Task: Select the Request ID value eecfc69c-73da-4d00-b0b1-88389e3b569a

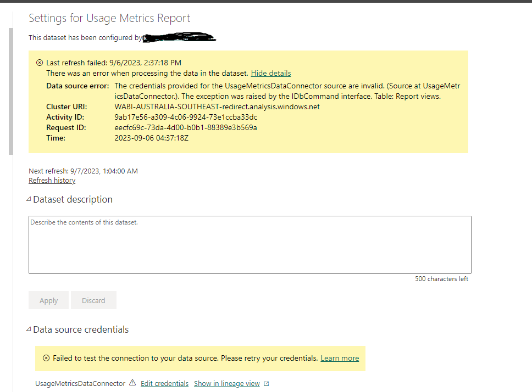Action: click(186, 128)
